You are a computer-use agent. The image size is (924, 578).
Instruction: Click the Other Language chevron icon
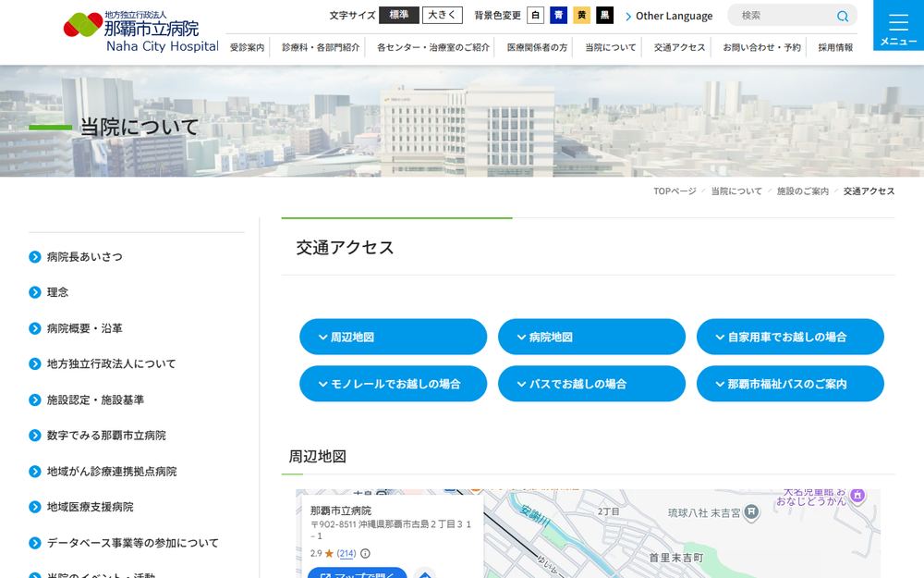628,17
